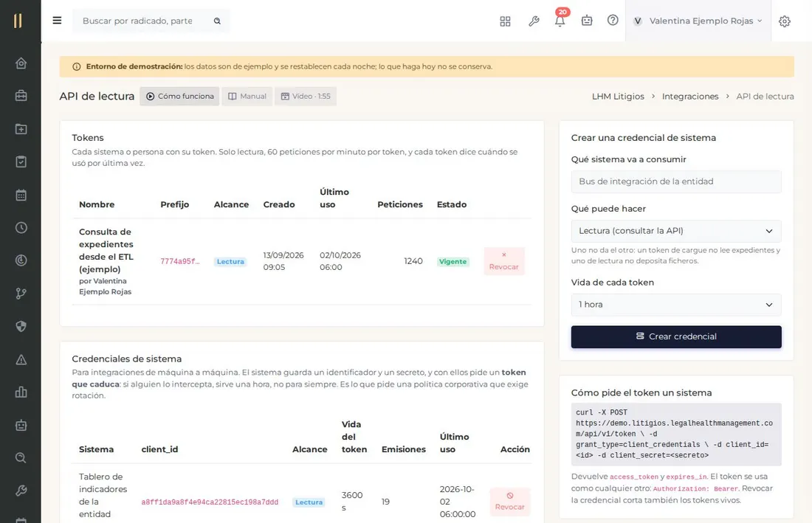
Task: Expand the 'Vida de cada token' 1 hora dropdown
Action: [x=675, y=305]
